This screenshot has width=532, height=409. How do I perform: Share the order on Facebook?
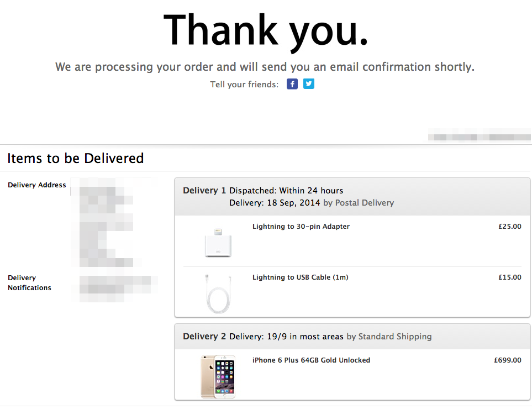pos(292,84)
